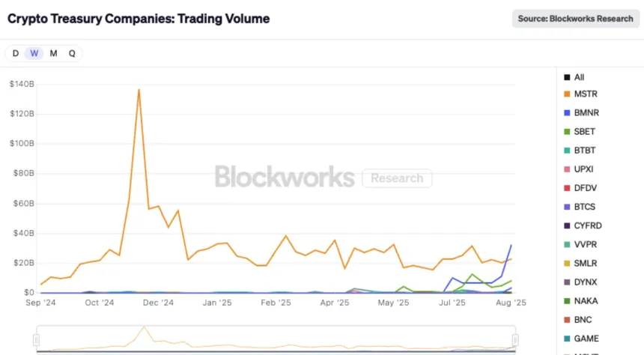Click the BTCS purple legend marker

[x=568, y=207]
